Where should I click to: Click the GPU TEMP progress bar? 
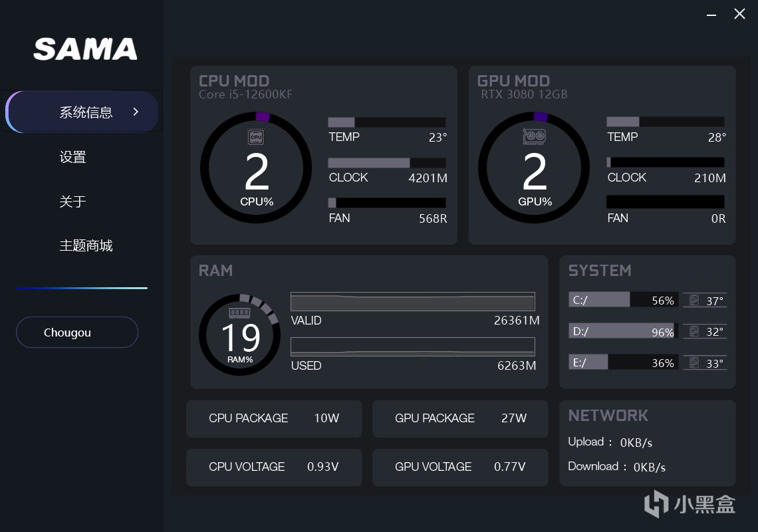click(665, 122)
